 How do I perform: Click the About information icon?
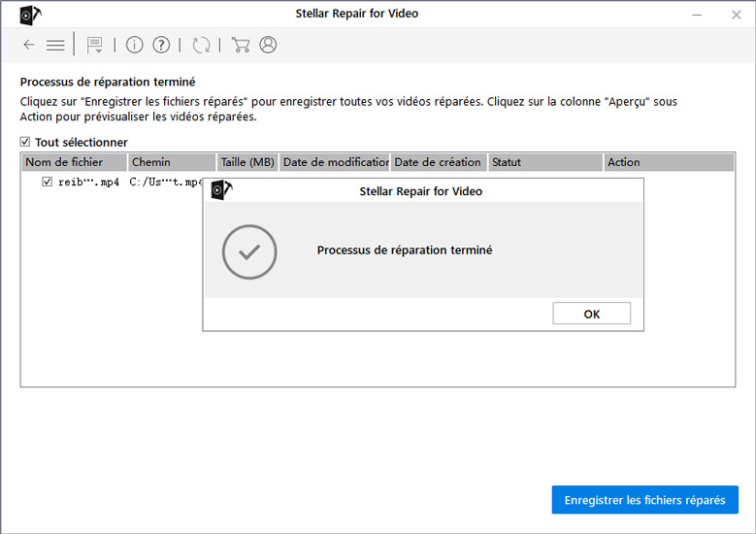coord(135,45)
